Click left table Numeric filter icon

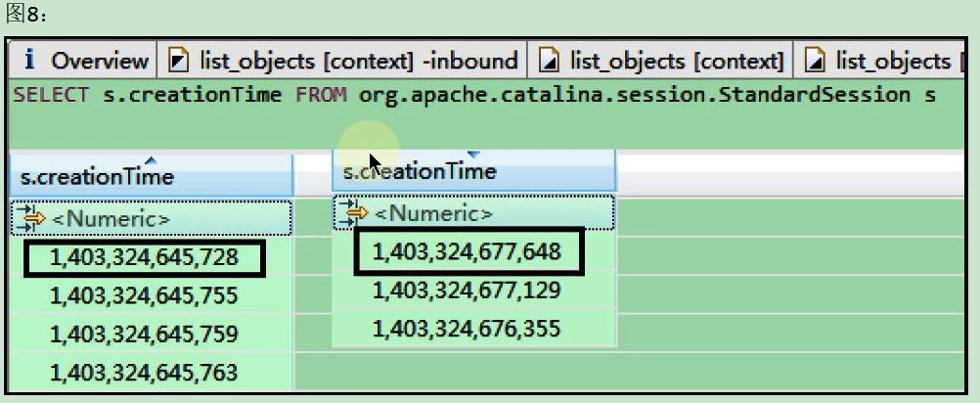[x=31, y=219]
